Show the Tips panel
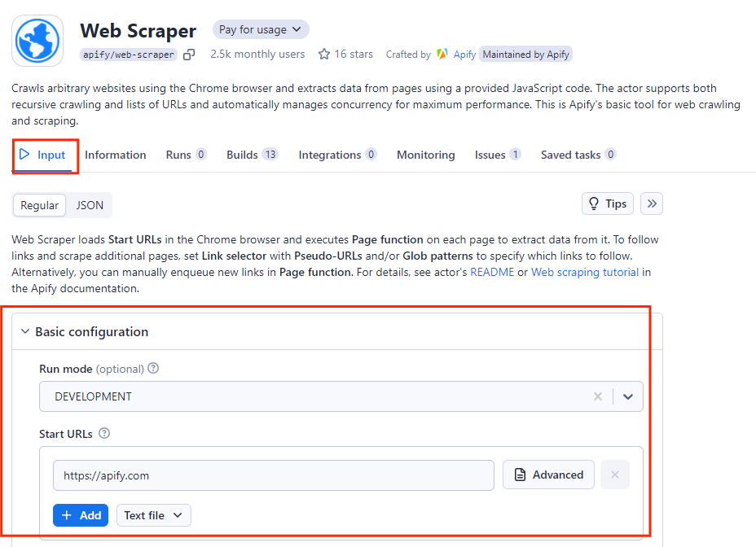This screenshot has height=547, width=756. 608,203
